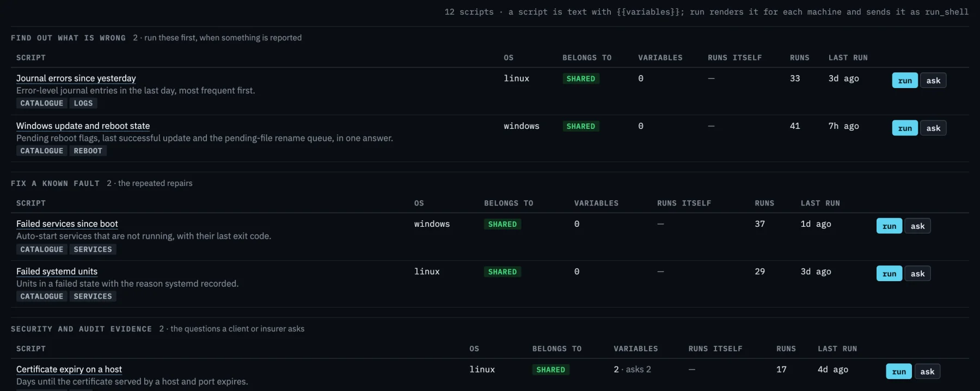Click '1d ago' last run for Failed services
Viewport: 980px width, 391px height.
tap(816, 224)
